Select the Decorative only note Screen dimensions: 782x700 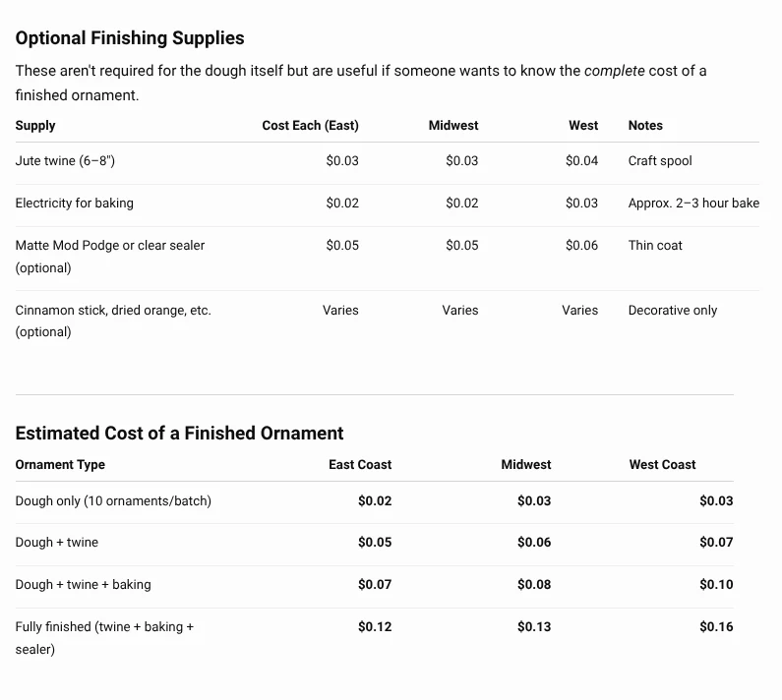[x=672, y=310]
